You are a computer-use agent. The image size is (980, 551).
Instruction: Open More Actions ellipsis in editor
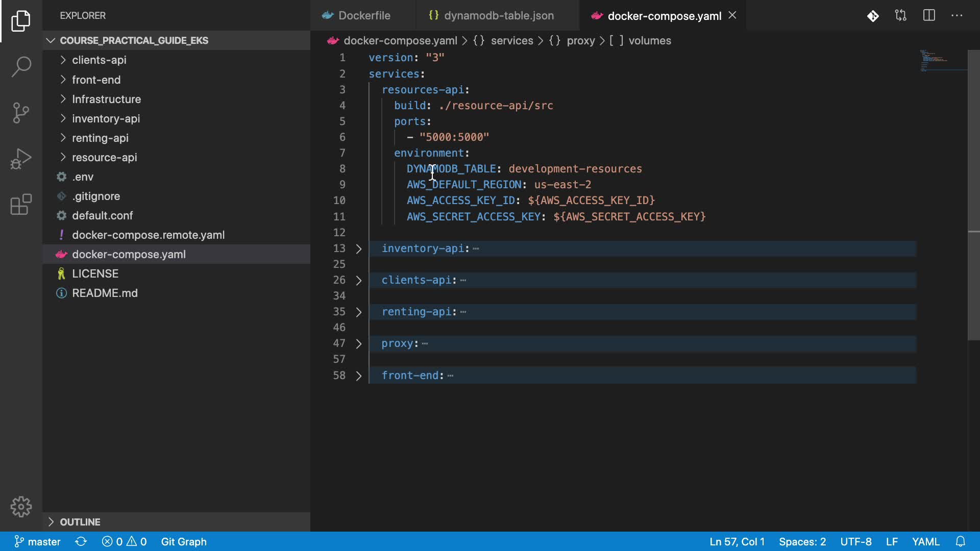[957, 16]
